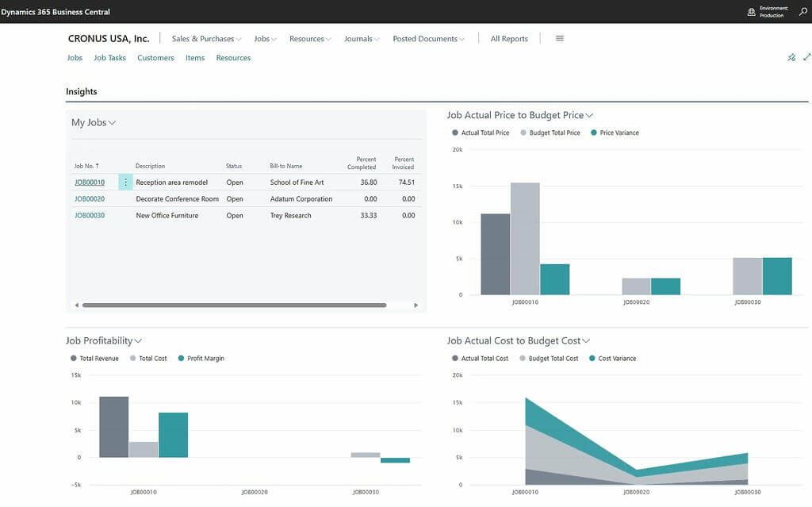Toggle Cost Variance legend series

click(x=613, y=358)
